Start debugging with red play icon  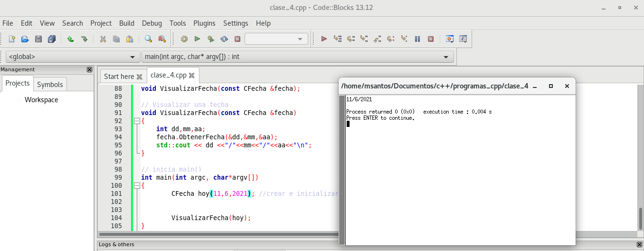[324, 39]
